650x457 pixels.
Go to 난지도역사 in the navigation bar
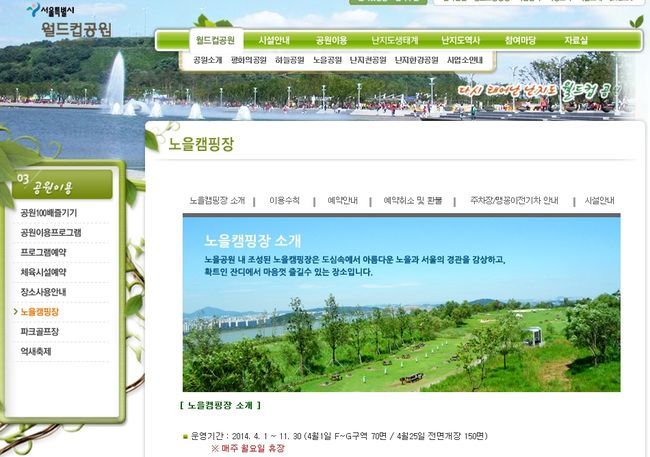[x=461, y=40]
